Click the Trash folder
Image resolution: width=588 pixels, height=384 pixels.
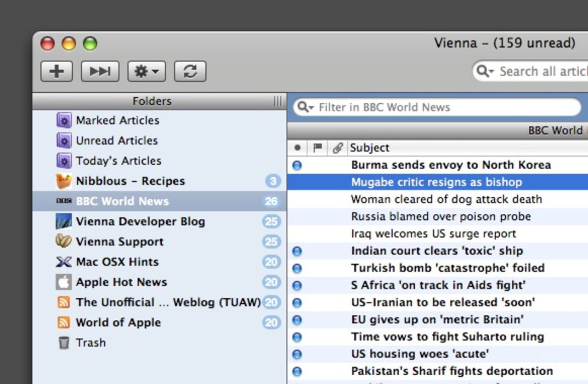(x=90, y=342)
